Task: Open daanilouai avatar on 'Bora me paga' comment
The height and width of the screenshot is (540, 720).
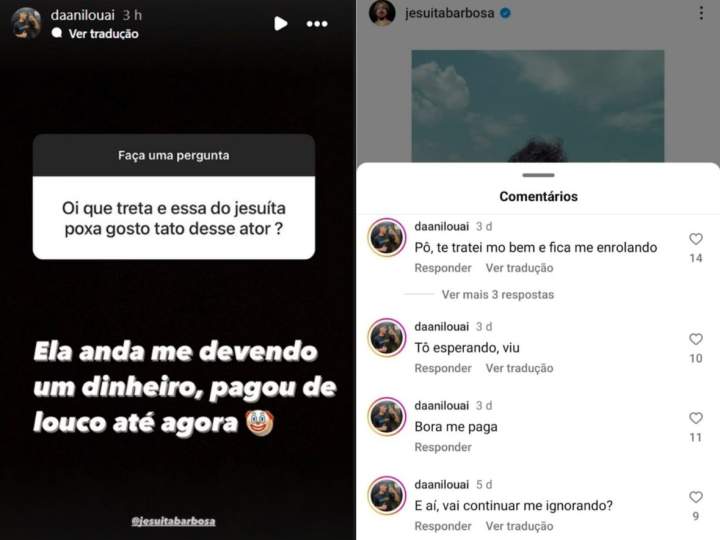Action: (387, 416)
